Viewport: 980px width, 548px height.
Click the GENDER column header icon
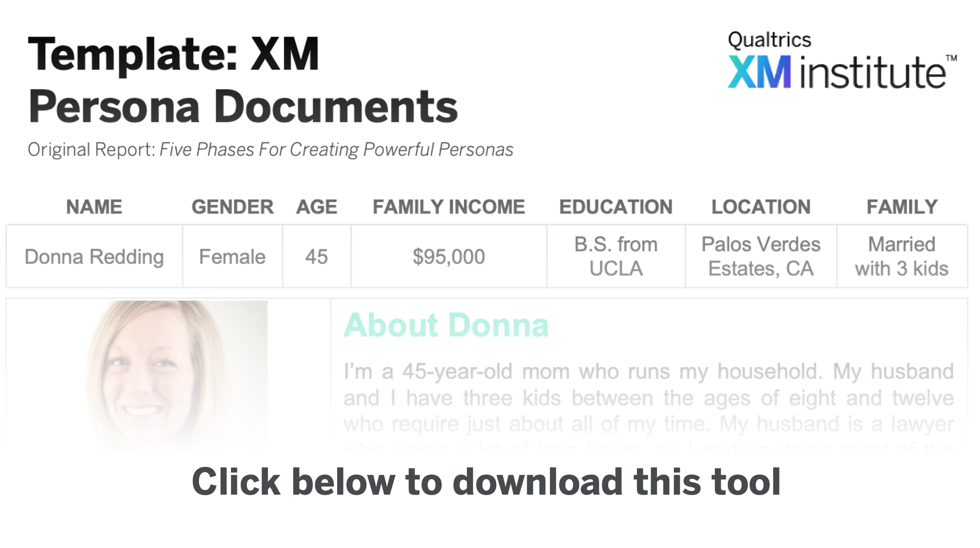pyautogui.click(x=231, y=206)
